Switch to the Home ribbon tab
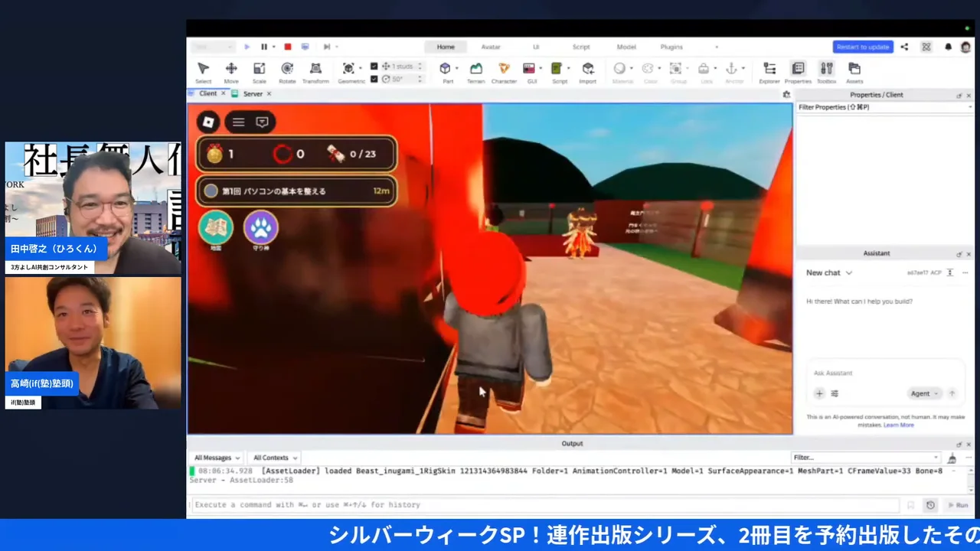 [x=446, y=47]
